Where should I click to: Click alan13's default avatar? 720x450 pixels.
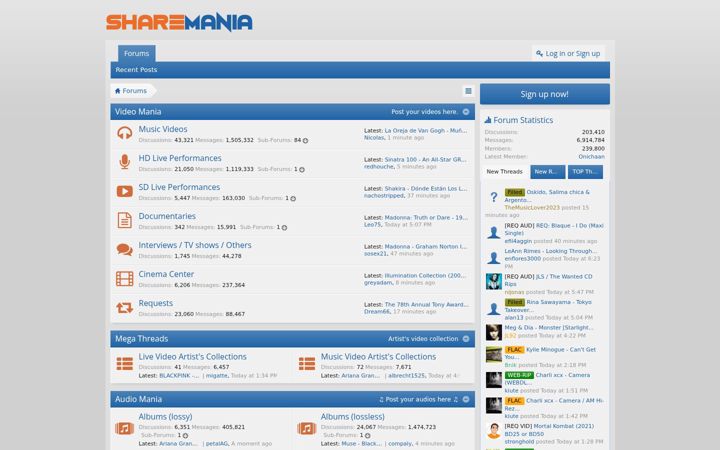pyautogui.click(x=494, y=309)
